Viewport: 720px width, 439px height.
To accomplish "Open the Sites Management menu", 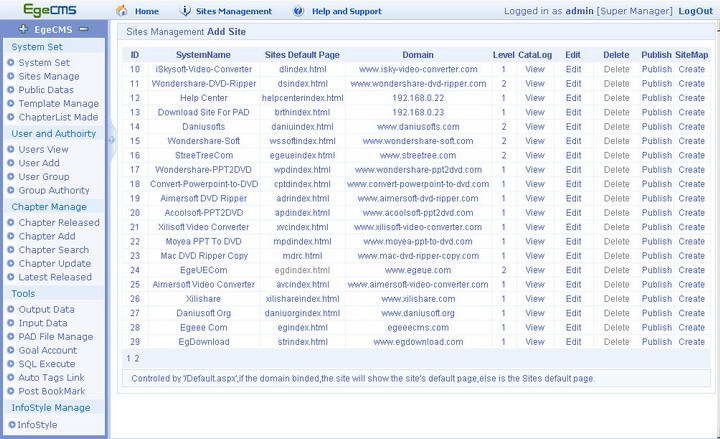I will tap(234, 11).
